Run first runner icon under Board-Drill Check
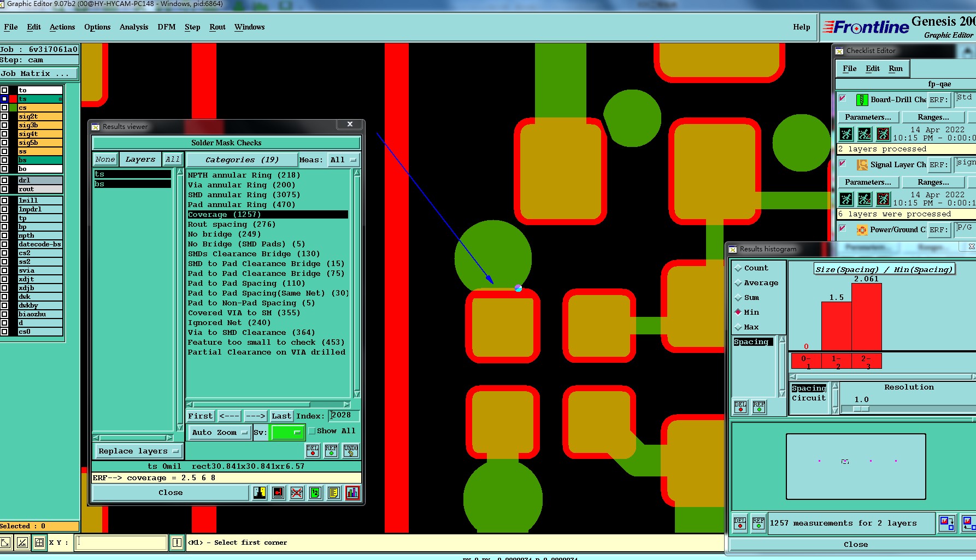Image resolution: width=976 pixels, height=560 pixels. tap(846, 134)
